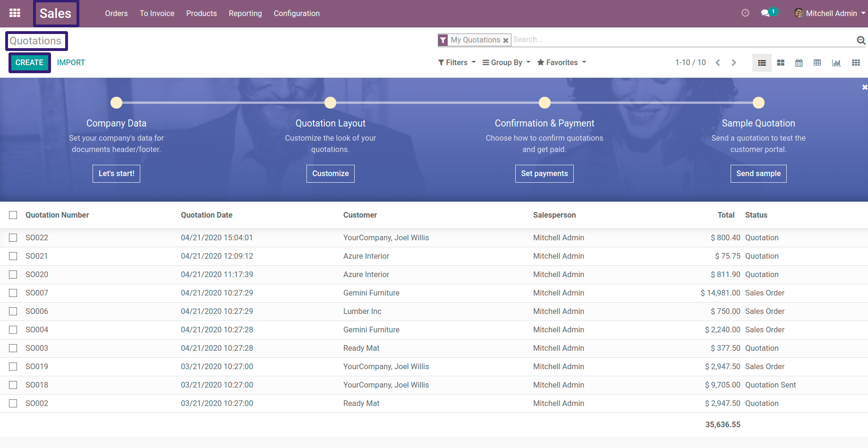Open the To Invoice menu
Image resolution: width=868 pixels, height=448 pixels.
[157, 13]
